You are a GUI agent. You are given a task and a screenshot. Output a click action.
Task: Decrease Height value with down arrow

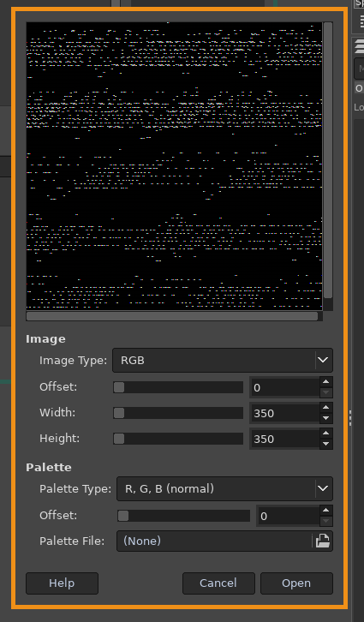click(x=326, y=444)
